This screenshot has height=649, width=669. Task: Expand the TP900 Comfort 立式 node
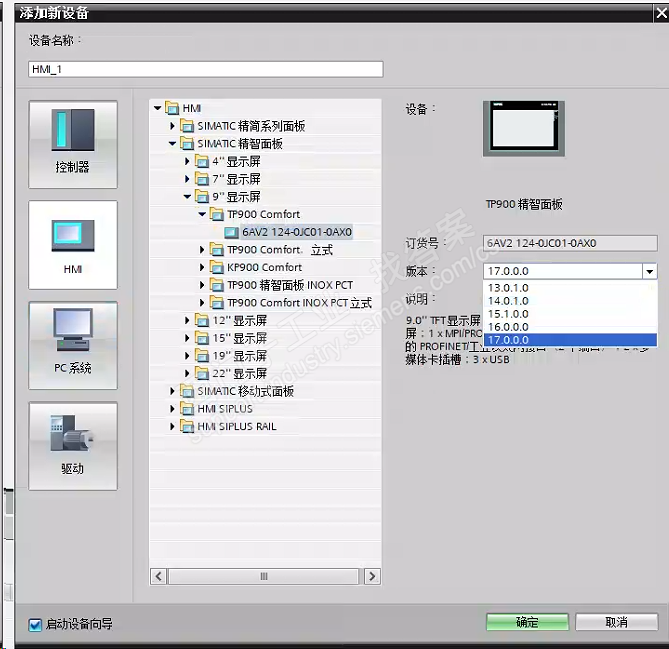[x=202, y=250]
